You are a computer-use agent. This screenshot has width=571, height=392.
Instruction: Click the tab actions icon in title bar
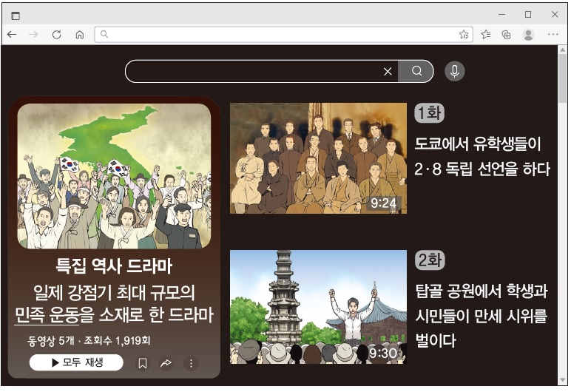point(16,16)
